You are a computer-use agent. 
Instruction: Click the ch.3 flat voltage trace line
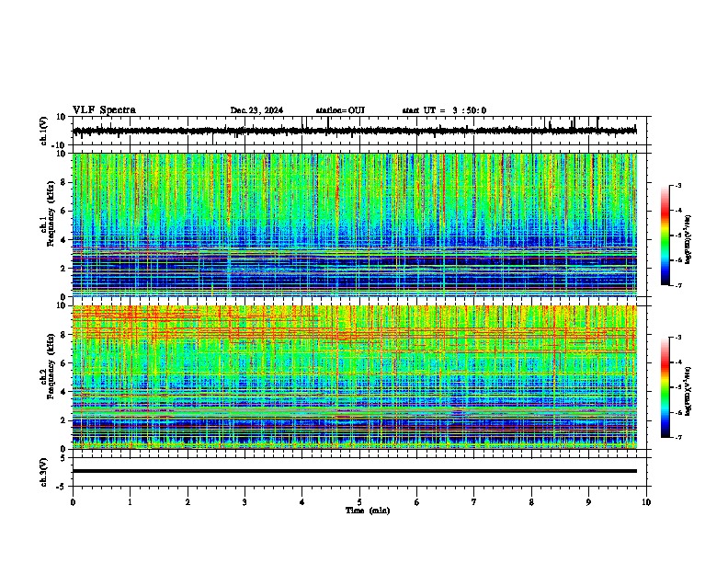coord(355,471)
